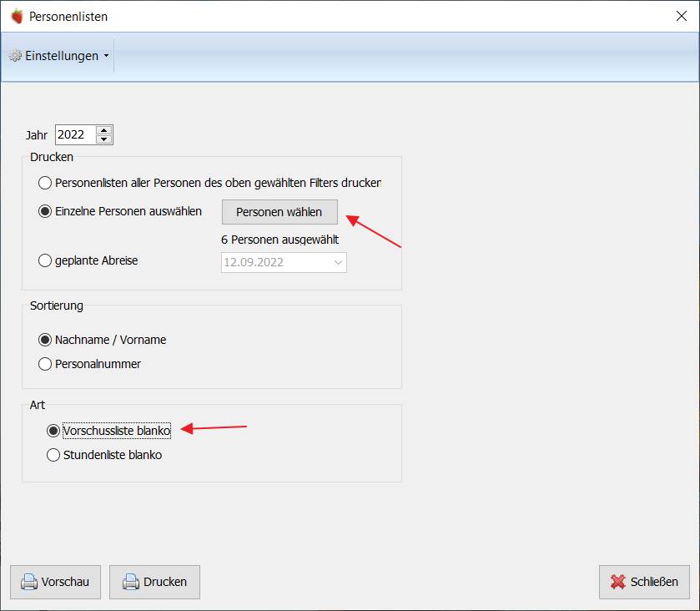The height and width of the screenshot is (611, 700).
Task: Select Einzelne Personen auswählen radio option
Action: 45,211
